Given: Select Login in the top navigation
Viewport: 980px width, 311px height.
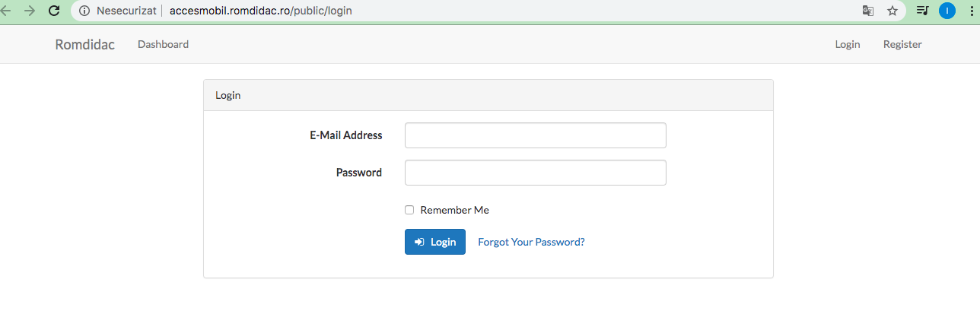Looking at the screenshot, I should tap(848, 44).
